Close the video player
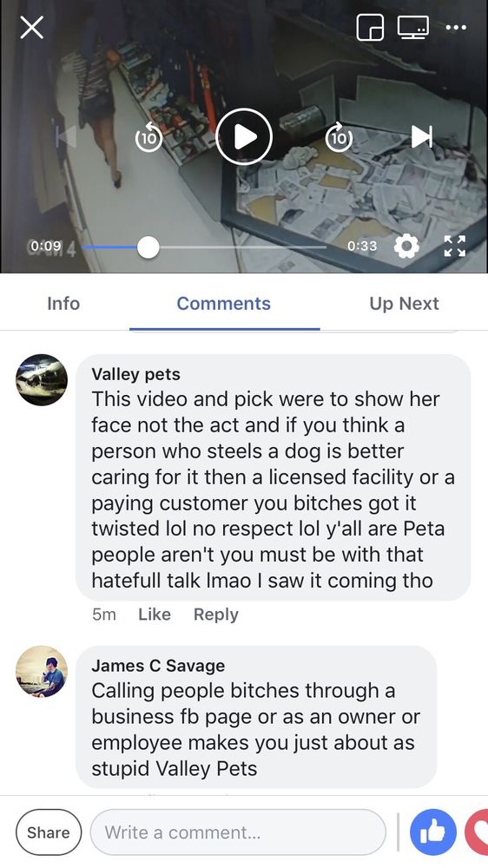The height and width of the screenshot is (868, 488). click(x=31, y=27)
